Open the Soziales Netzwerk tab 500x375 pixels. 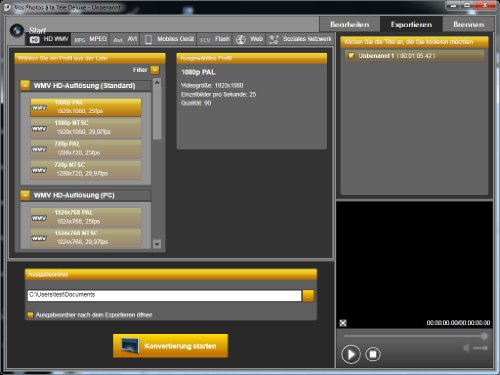300,39
